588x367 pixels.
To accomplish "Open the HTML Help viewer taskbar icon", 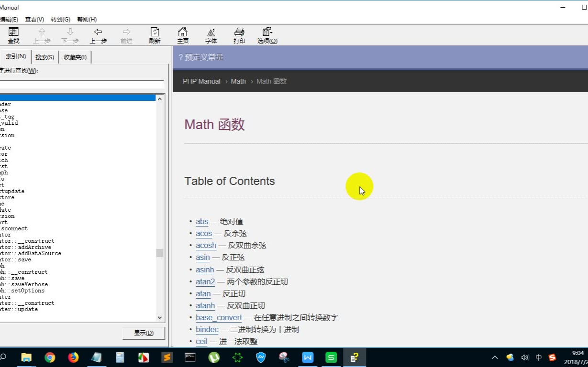I will [355, 357].
